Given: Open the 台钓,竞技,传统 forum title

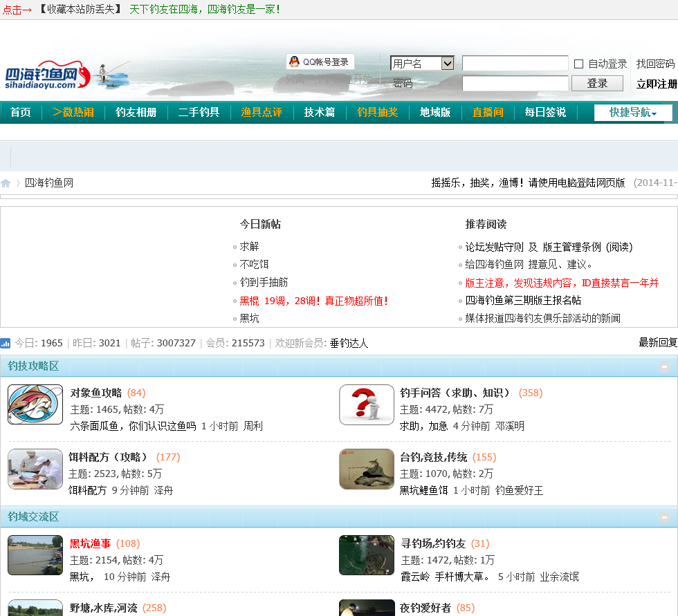Looking at the screenshot, I should pos(433,458).
